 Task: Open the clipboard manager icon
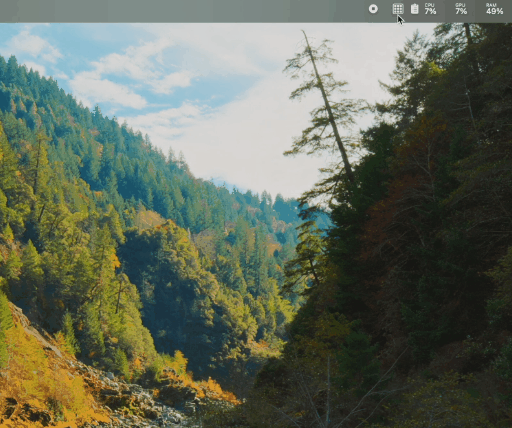(414, 9)
